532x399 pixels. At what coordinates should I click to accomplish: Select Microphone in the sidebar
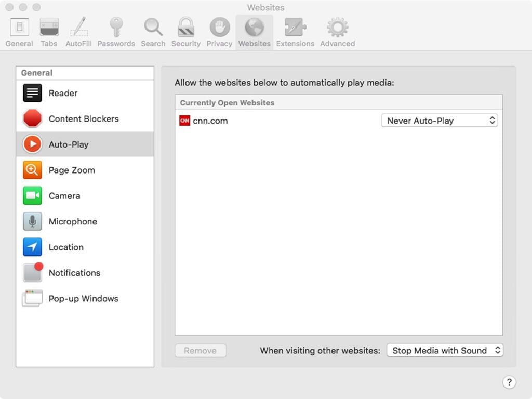tap(85, 221)
